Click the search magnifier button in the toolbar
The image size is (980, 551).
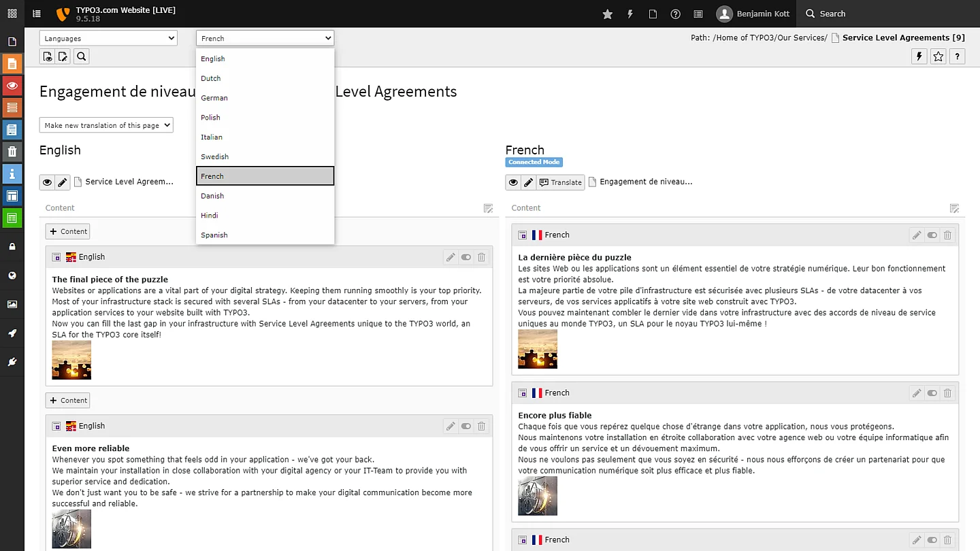coord(81,56)
